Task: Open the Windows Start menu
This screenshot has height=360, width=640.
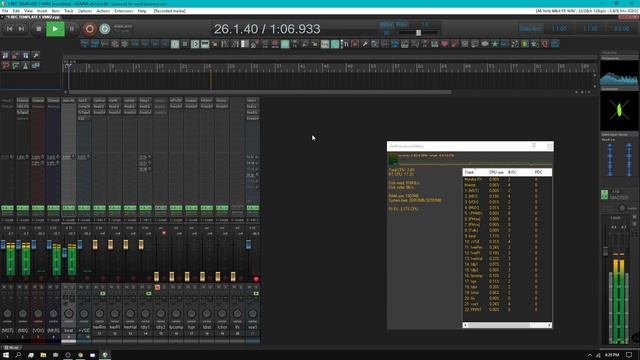Action: point(6,355)
